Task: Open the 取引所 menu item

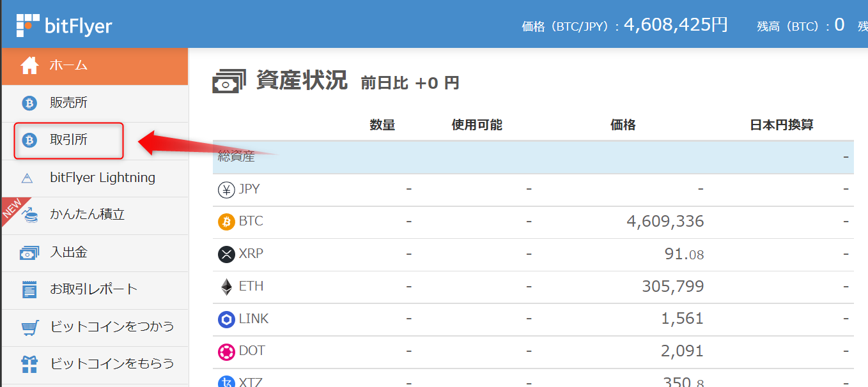Action: [x=95, y=140]
